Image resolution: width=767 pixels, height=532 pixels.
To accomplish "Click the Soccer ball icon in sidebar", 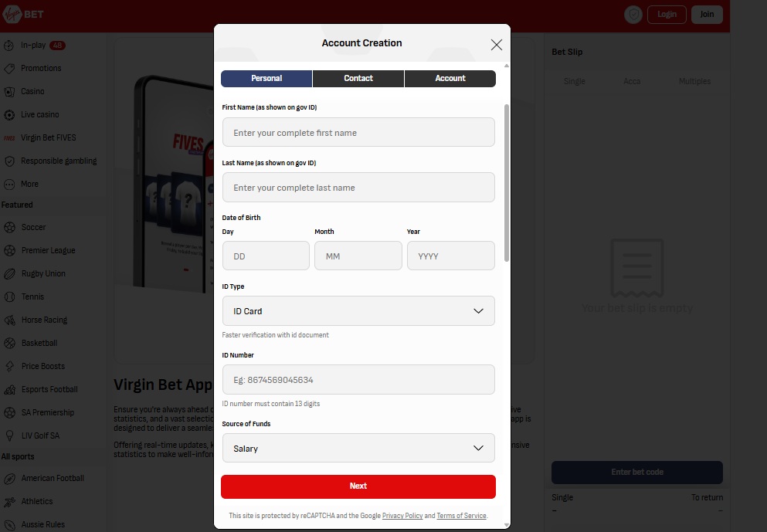I will pyautogui.click(x=9, y=228).
